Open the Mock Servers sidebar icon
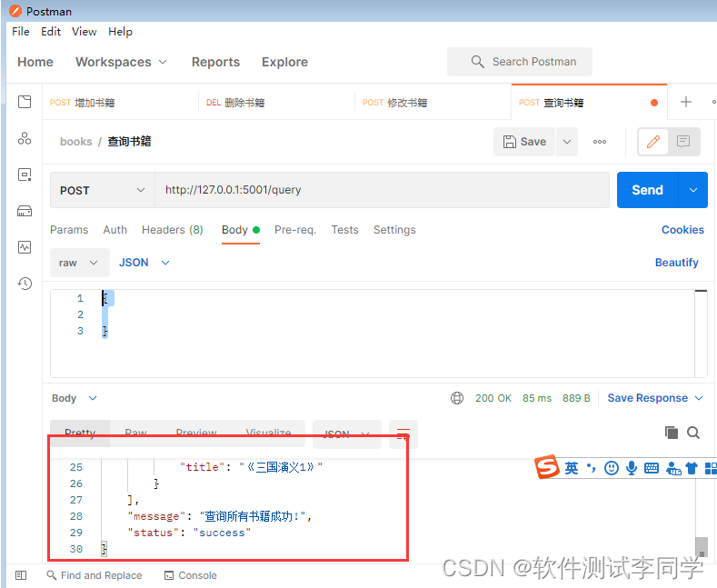Image resolution: width=717 pixels, height=588 pixels. [25, 211]
